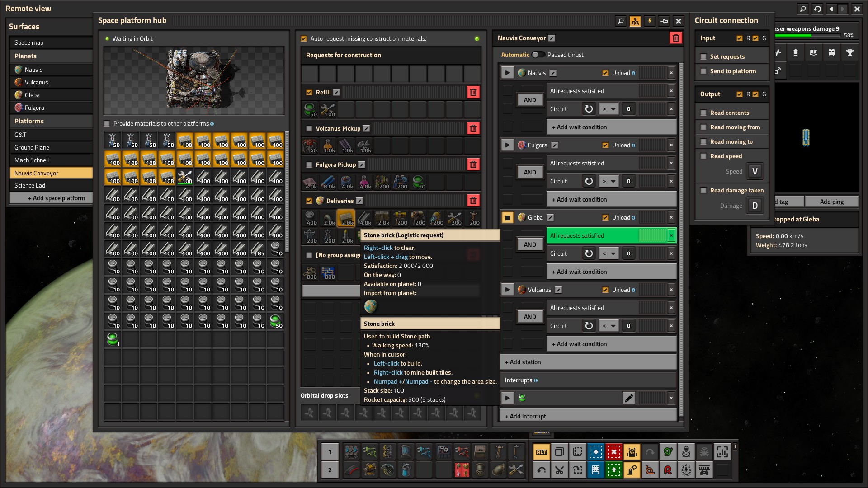Pick the repair pack from quickbar row 2
This screenshot has height=488, width=868.
[x=516, y=470]
